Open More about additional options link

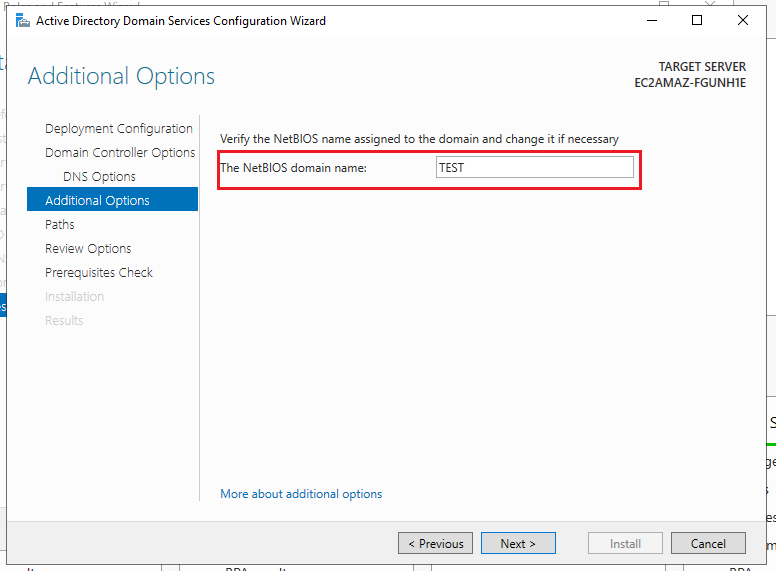point(301,494)
